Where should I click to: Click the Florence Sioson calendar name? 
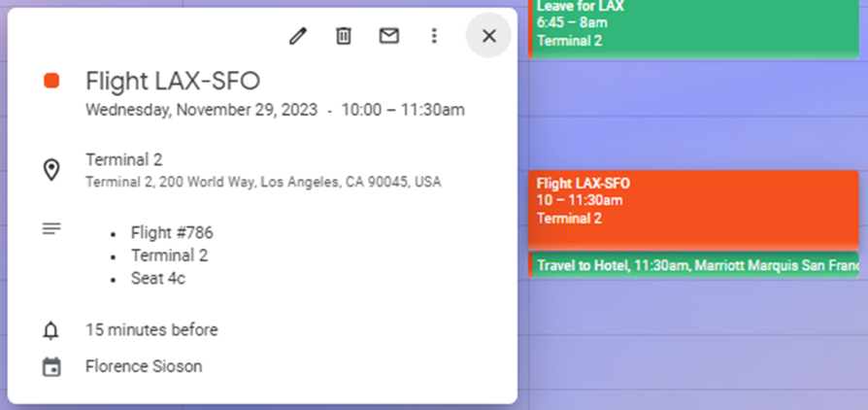coord(144,367)
